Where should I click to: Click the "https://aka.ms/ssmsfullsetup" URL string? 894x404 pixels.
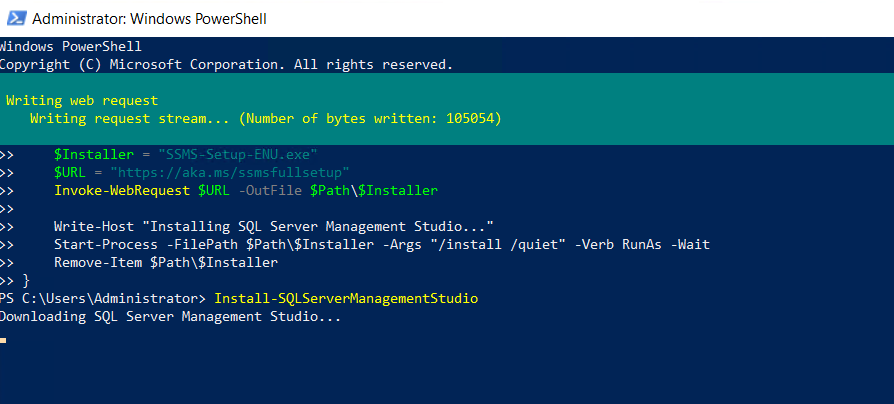pyautogui.click(x=230, y=172)
